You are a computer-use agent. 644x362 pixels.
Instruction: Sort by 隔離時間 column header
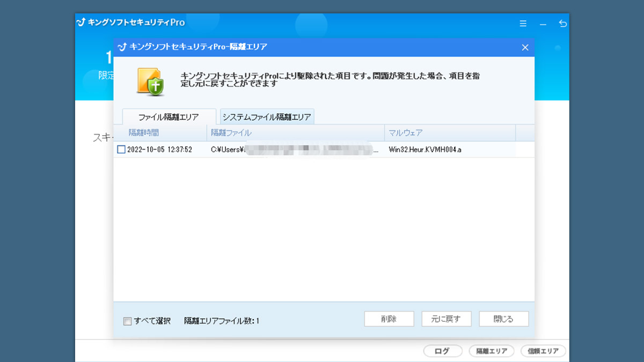[x=160, y=132]
